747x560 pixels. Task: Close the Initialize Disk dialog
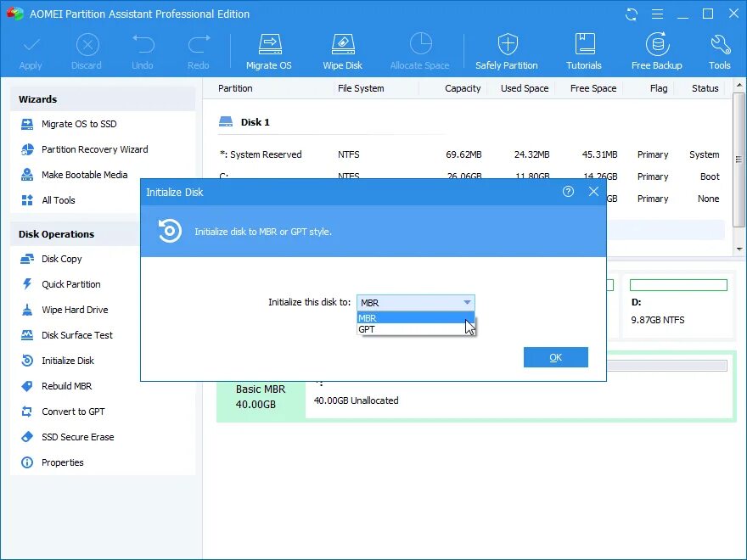593,192
